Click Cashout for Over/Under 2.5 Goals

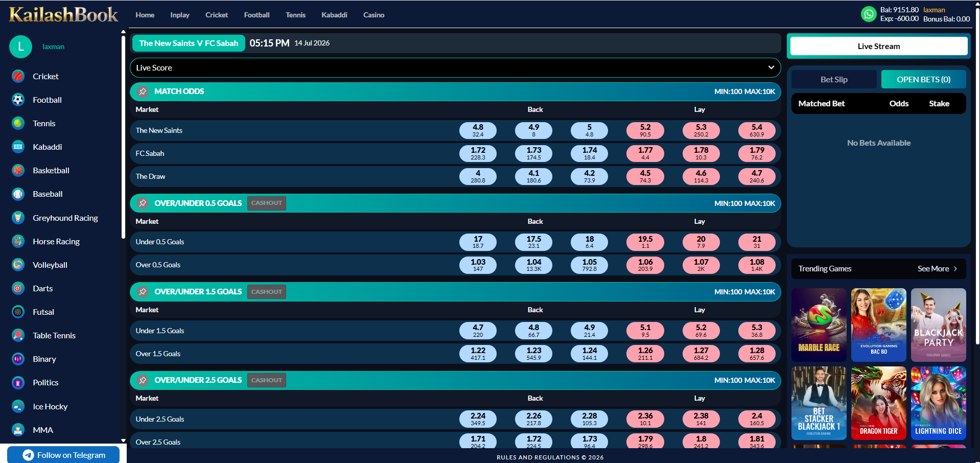point(267,380)
